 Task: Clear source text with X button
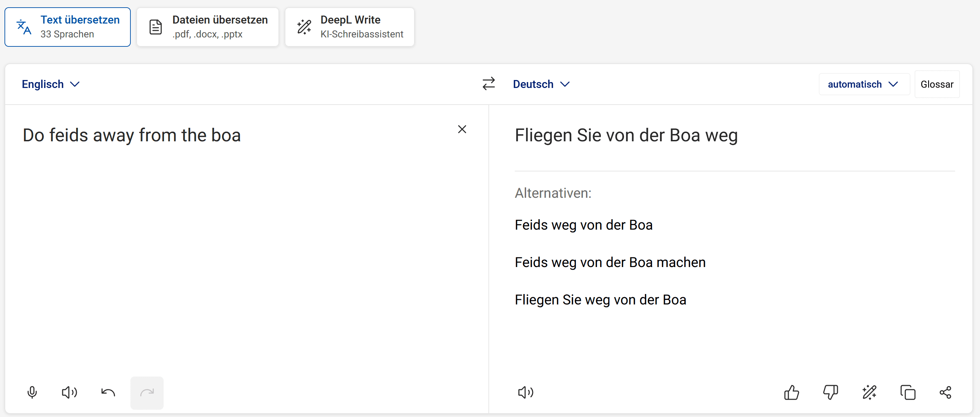coord(462,130)
